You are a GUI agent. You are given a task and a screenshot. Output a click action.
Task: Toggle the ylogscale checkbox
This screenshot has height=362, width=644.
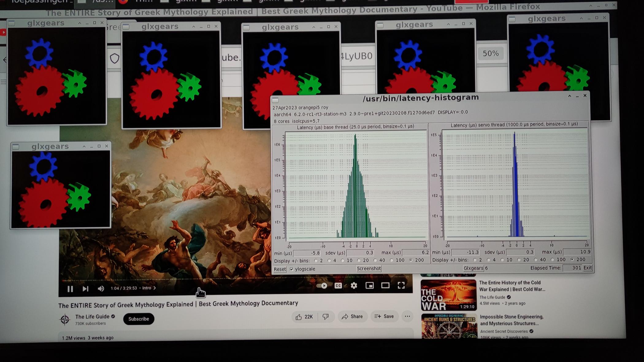coord(291,269)
